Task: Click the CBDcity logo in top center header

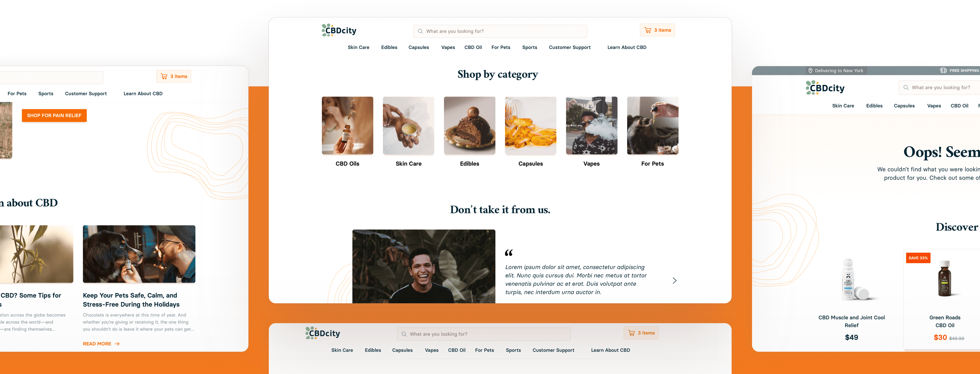Action: click(339, 30)
